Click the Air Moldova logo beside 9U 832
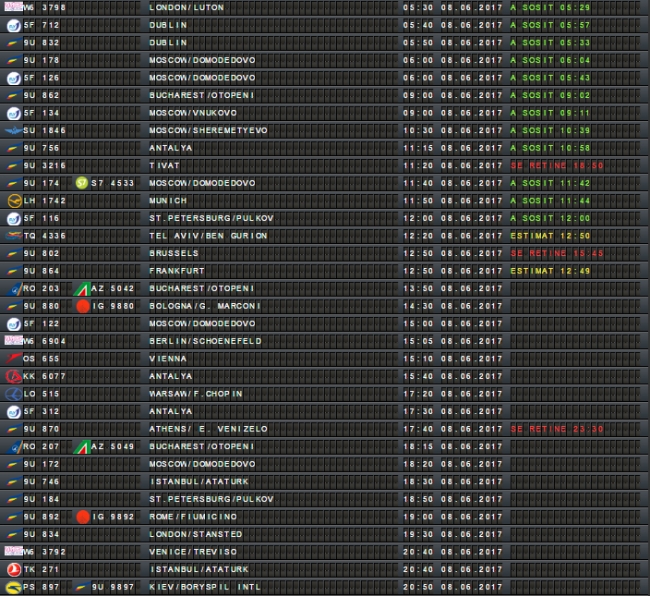 14,43
